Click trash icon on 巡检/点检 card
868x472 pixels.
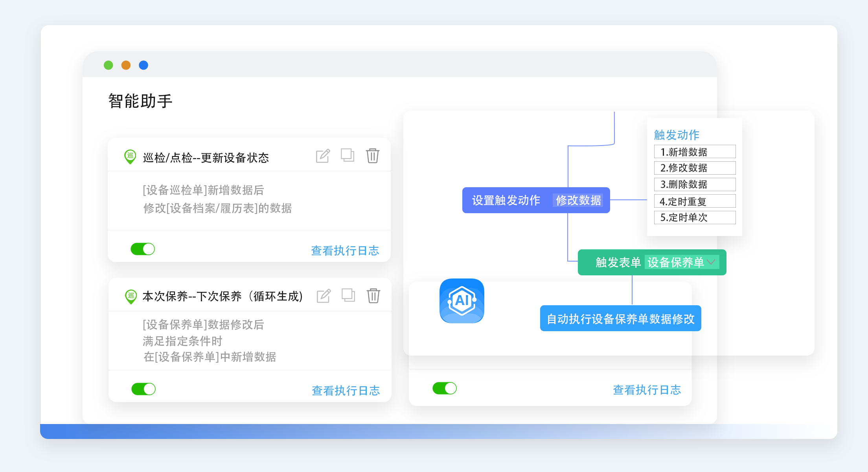click(x=373, y=156)
